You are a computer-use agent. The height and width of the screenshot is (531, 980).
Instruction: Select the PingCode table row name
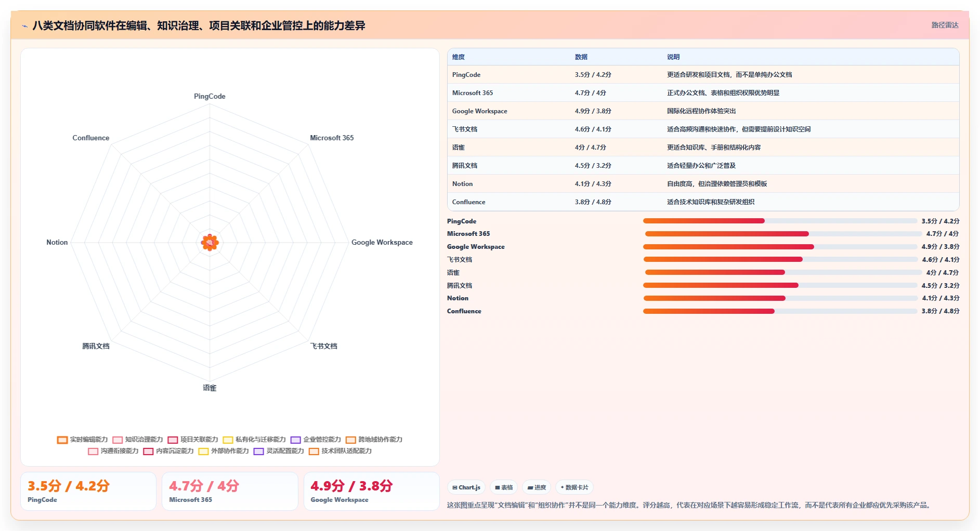(466, 75)
